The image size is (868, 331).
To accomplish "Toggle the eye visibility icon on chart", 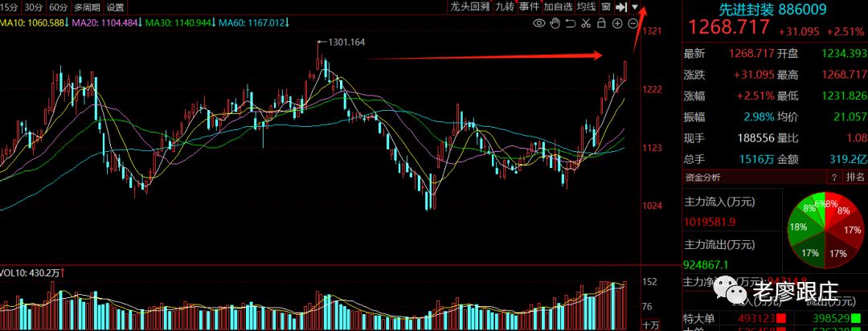I will pyautogui.click(x=538, y=23).
